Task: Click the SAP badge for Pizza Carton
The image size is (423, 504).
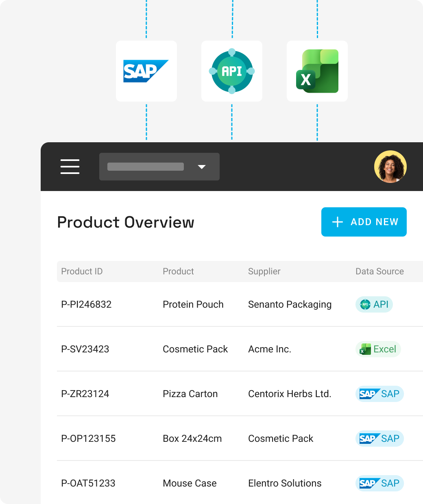Action: [x=379, y=394]
